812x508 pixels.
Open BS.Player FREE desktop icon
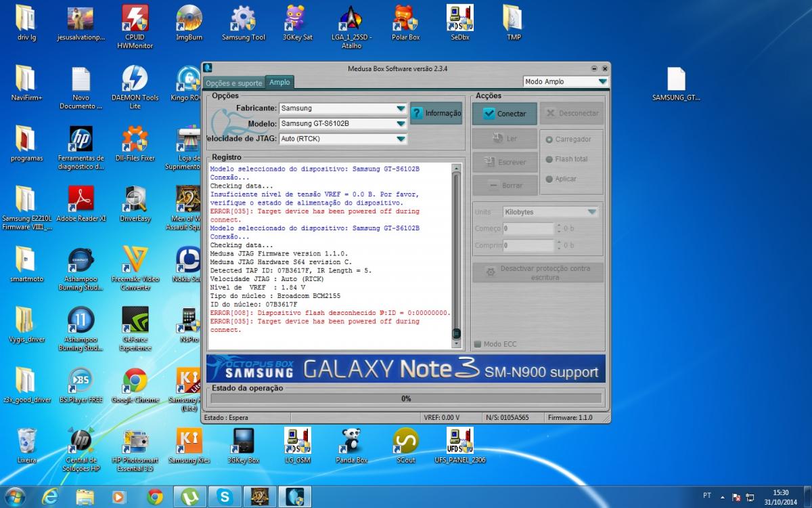(81, 386)
